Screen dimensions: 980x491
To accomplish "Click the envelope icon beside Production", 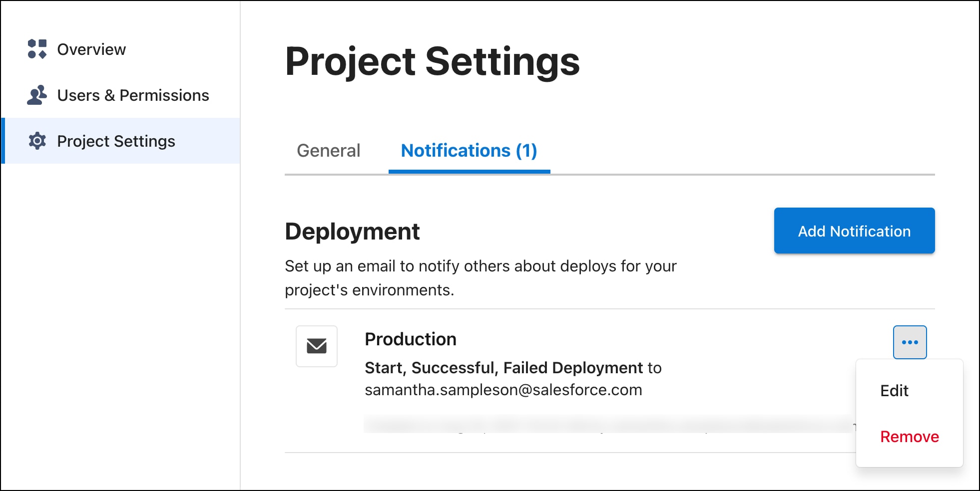I will (x=317, y=346).
